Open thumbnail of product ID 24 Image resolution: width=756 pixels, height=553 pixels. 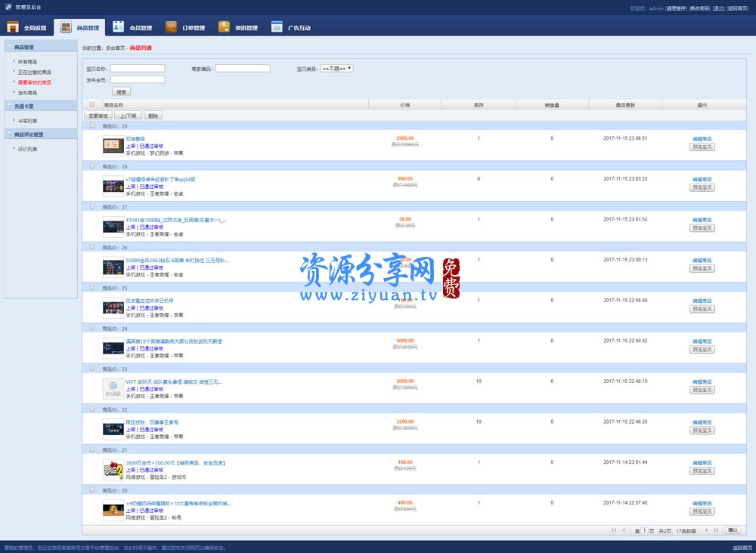coord(113,349)
